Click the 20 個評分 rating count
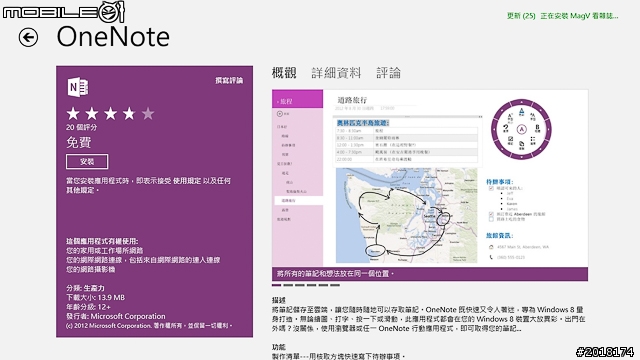 pos(82,127)
